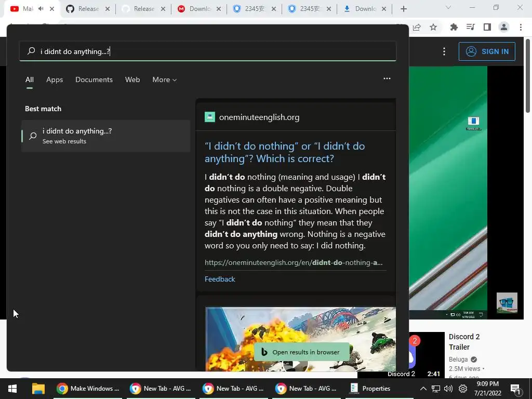532x399 pixels.
Task: Close the YouTube tab
Action: 52,9
